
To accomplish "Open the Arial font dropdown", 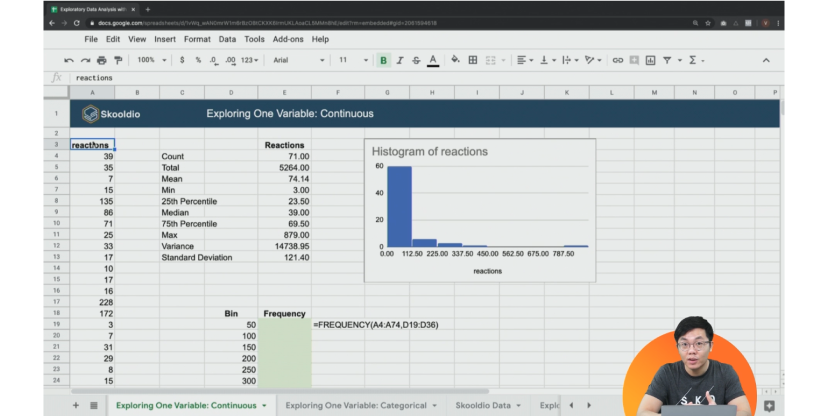I will [x=299, y=60].
